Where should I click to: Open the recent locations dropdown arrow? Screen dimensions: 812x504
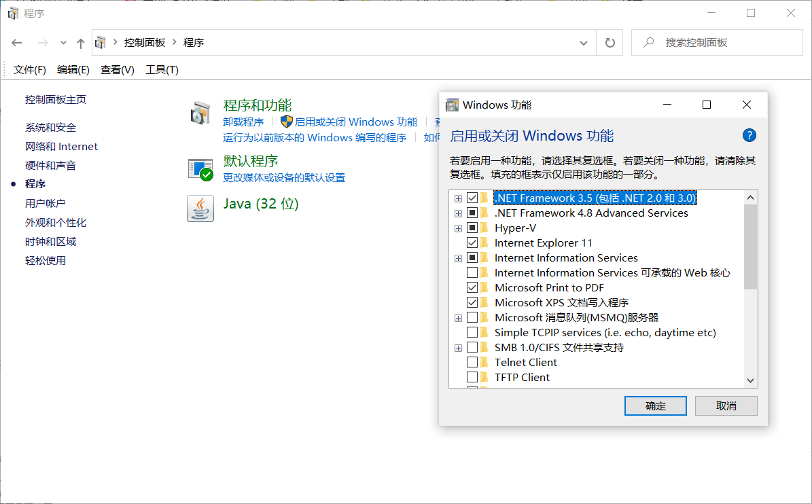coord(63,43)
